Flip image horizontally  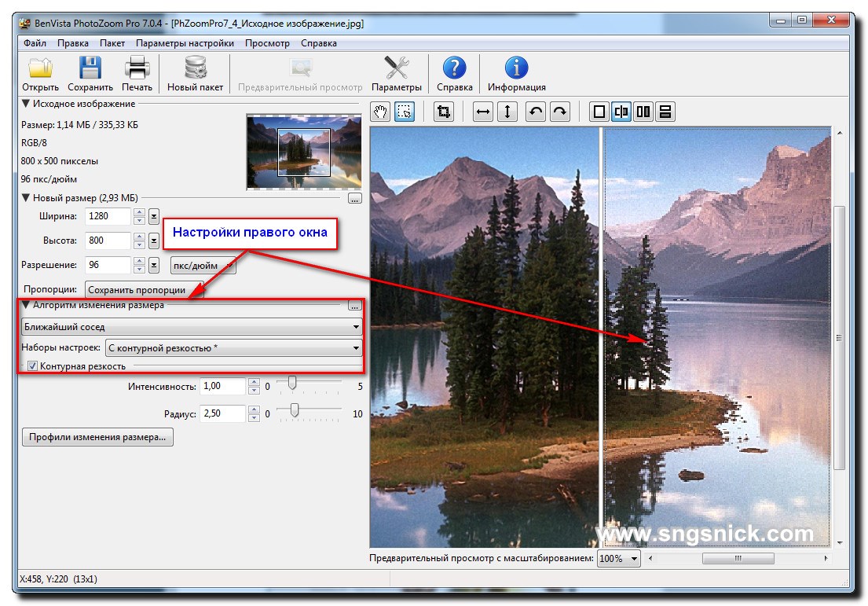[483, 112]
